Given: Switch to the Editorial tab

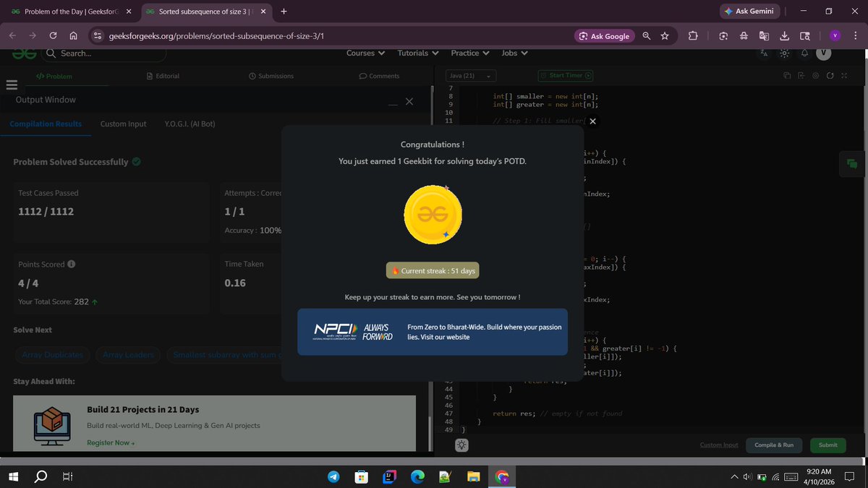Looking at the screenshot, I should click(163, 76).
